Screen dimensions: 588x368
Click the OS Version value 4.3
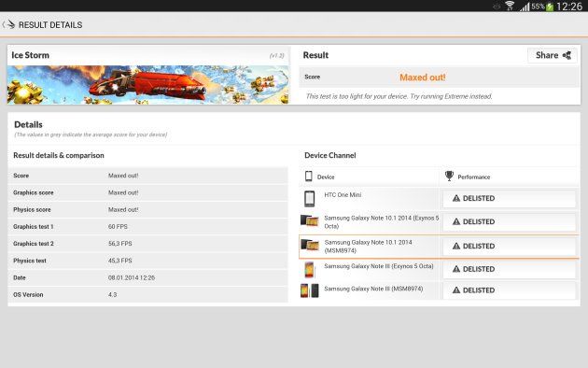[112, 295]
